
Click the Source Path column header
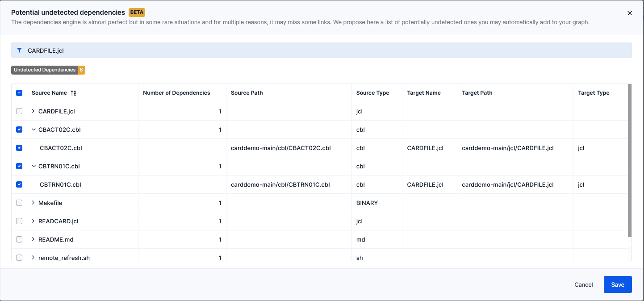click(247, 93)
